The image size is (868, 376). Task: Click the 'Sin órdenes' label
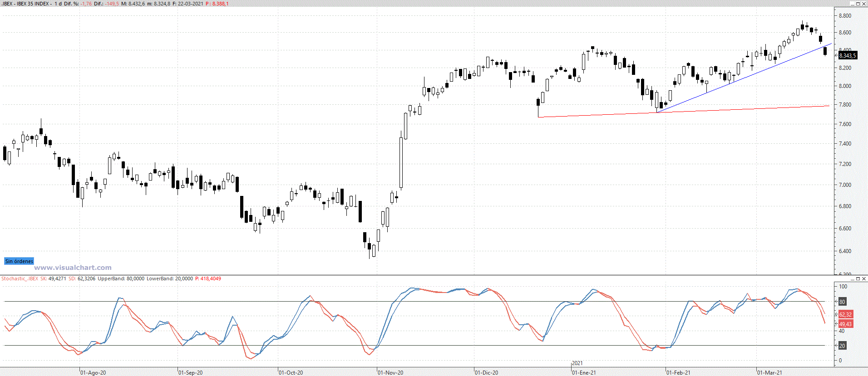tap(19, 261)
